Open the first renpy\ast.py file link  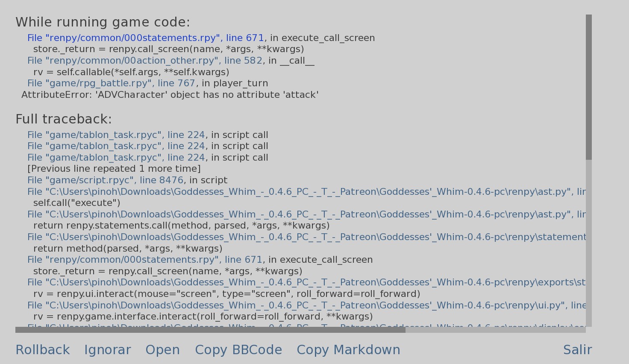(306, 192)
